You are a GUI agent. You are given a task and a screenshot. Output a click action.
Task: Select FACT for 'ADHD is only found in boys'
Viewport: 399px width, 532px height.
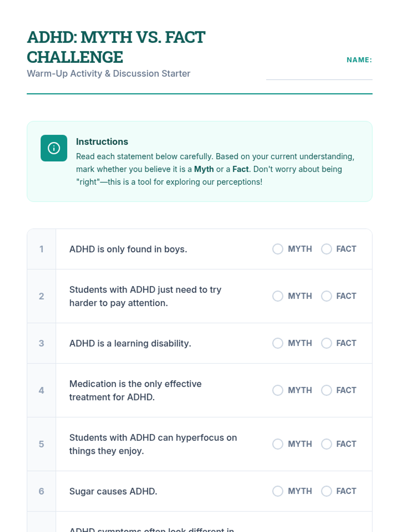pos(326,249)
